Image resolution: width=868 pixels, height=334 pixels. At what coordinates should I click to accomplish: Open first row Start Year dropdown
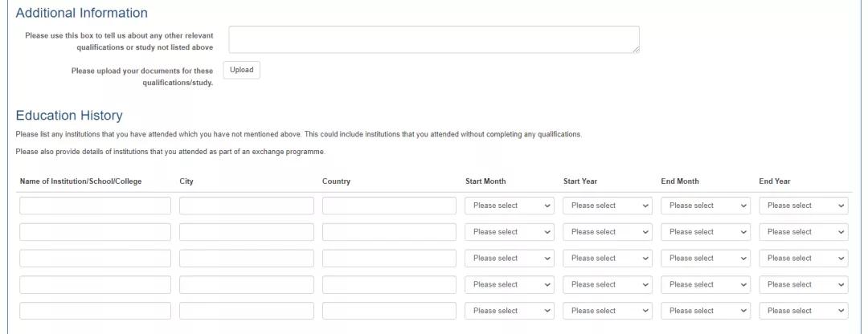tap(608, 206)
